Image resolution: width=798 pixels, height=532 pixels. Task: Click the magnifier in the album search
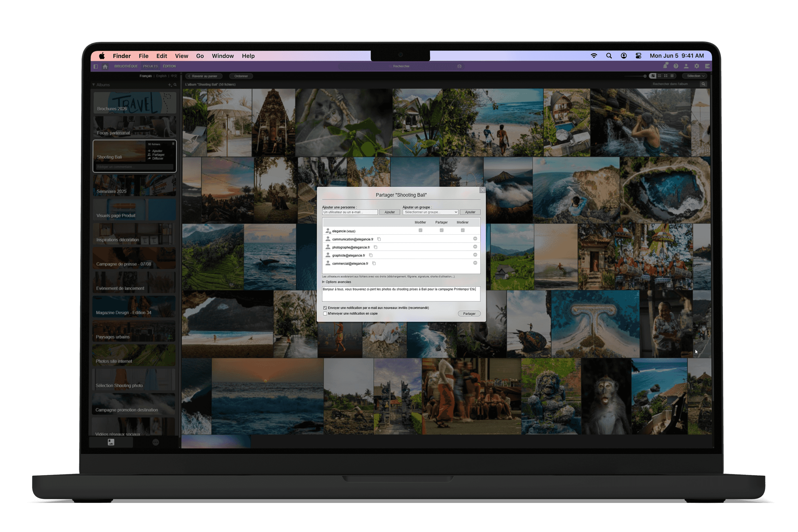click(703, 84)
